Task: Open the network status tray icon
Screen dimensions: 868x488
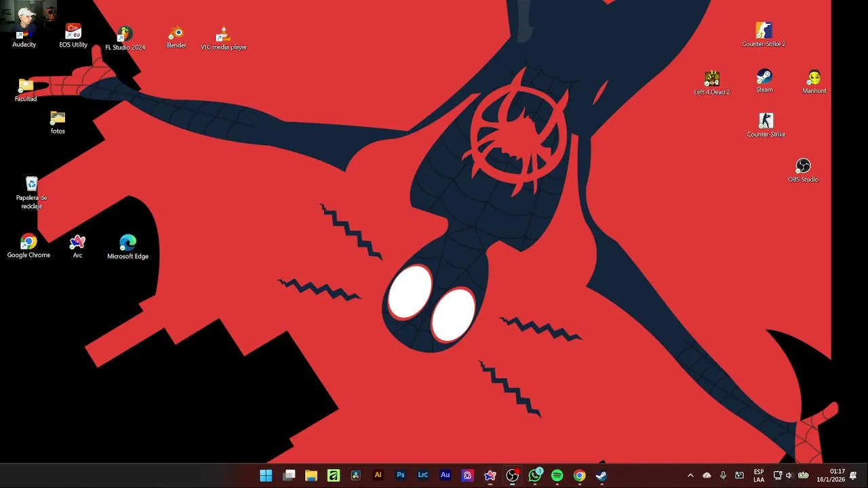Action: click(x=778, y=476)
